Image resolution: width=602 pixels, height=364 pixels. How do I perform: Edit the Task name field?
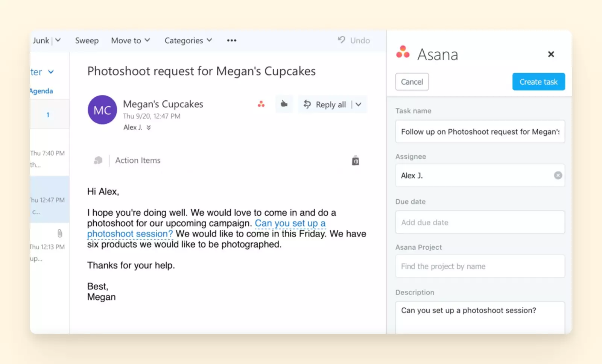pos(480,132)
